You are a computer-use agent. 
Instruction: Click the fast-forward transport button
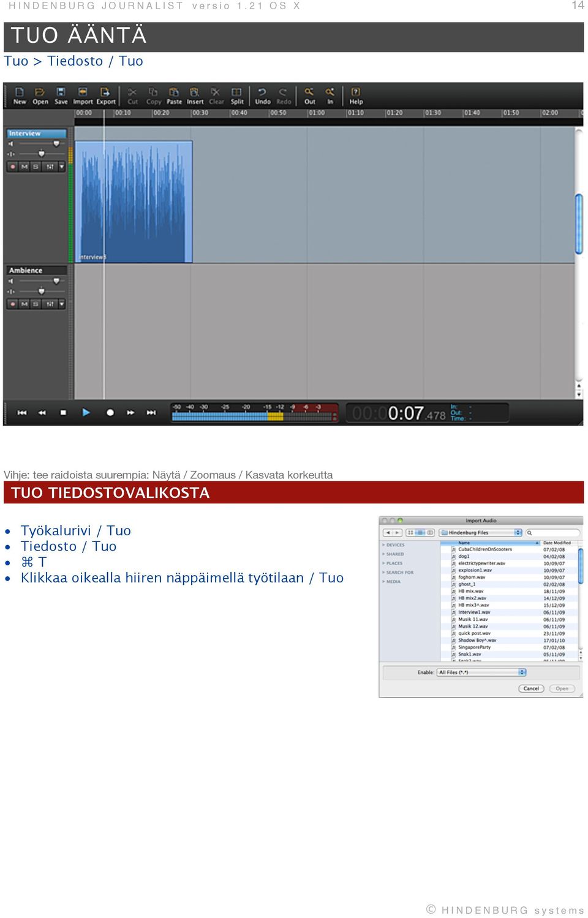pyautogui.click(x=130, y=413)
